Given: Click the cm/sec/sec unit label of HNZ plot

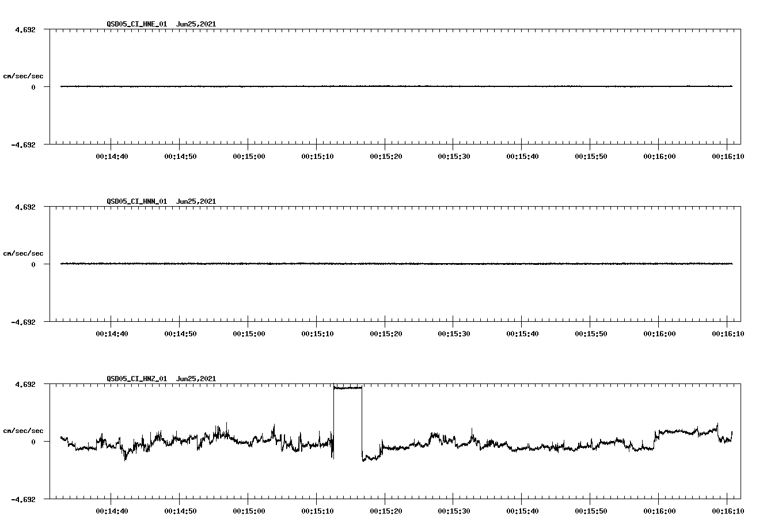Looking at the screenshot, I should (23, 431).
